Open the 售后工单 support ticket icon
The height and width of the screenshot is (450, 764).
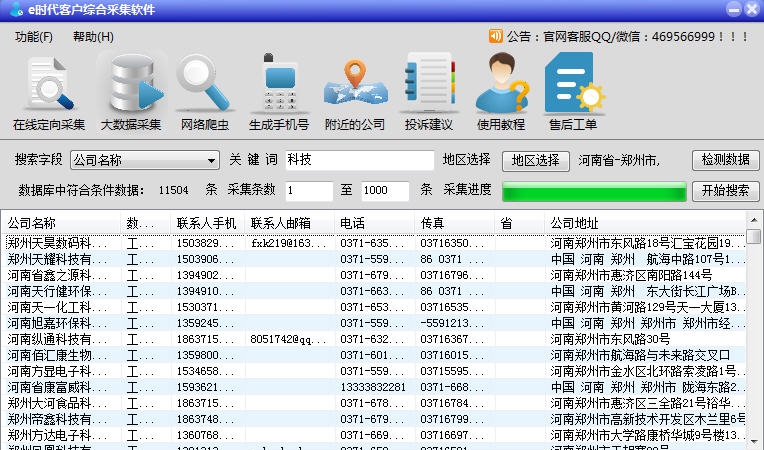click(x=573, y=93)
